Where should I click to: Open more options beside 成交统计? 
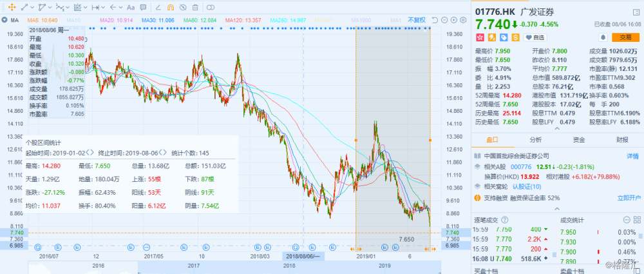click(627, 220)
